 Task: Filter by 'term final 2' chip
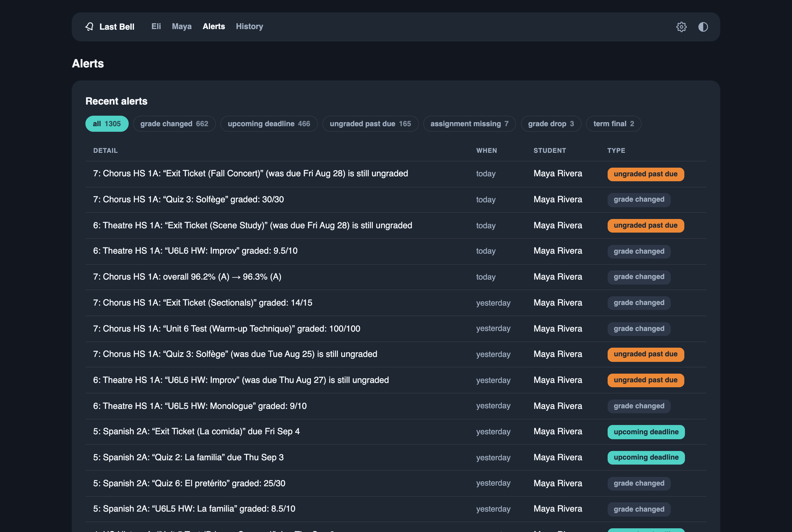[613, 124]
